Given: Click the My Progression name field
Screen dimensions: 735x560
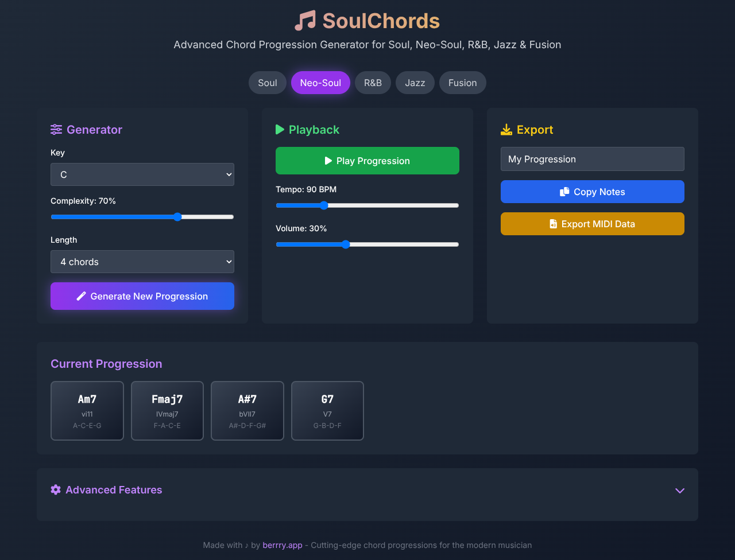Looking at the screenshot, I should [593, 159].
